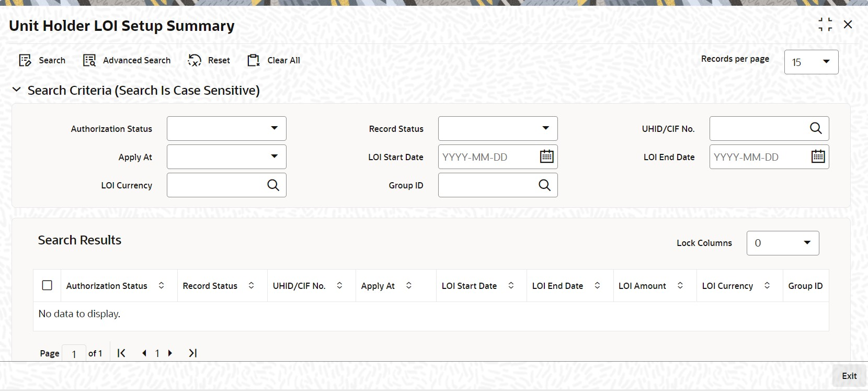Sort by LOI Currency column

(x=767, y=285)
